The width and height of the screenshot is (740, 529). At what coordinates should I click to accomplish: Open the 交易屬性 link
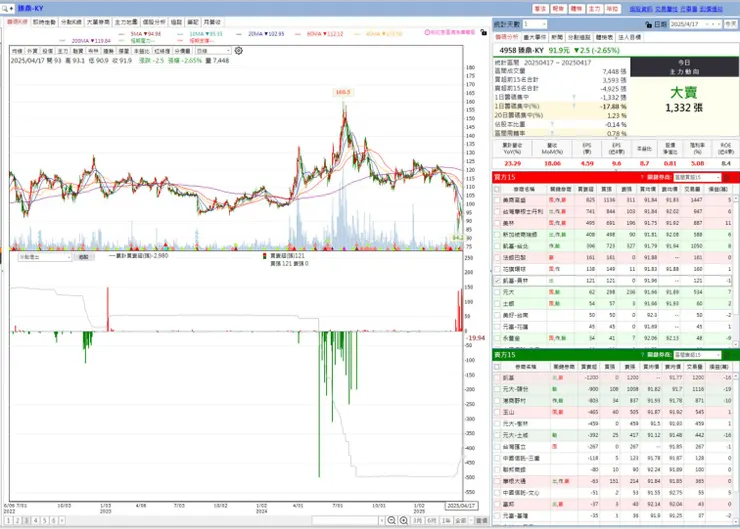point(666,9)
